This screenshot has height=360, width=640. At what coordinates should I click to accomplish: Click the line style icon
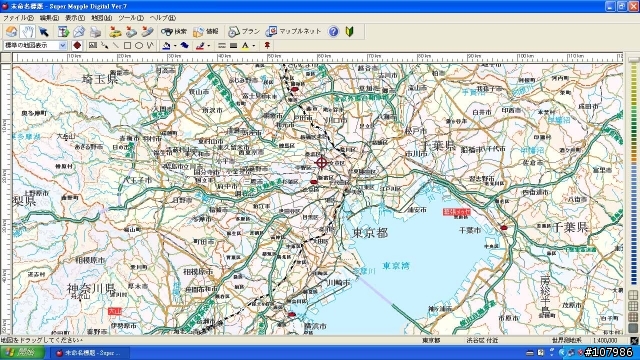click(222, 46)
